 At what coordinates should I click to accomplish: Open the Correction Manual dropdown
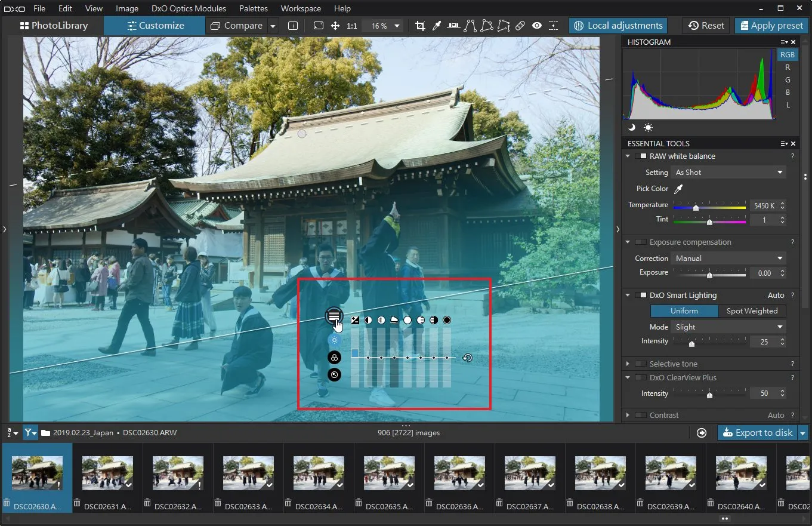728,258
